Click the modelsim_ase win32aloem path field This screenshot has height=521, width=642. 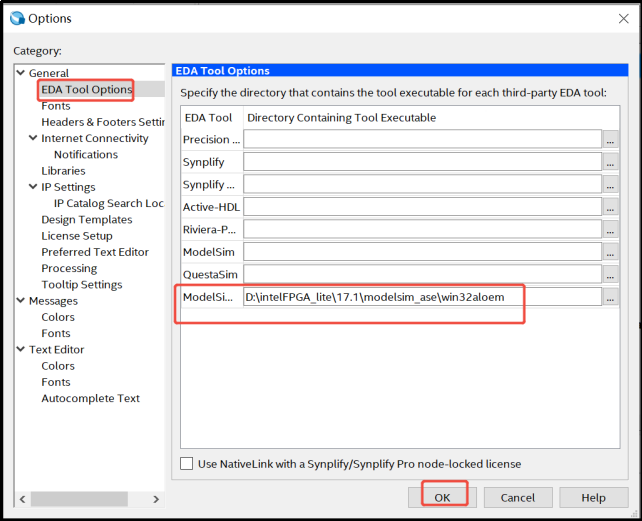[x=422, y=297]
